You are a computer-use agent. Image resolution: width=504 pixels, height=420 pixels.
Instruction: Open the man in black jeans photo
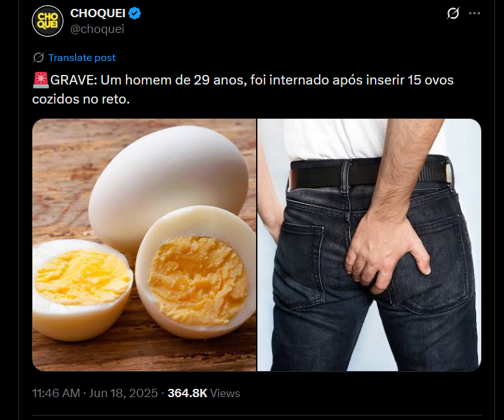369,245
